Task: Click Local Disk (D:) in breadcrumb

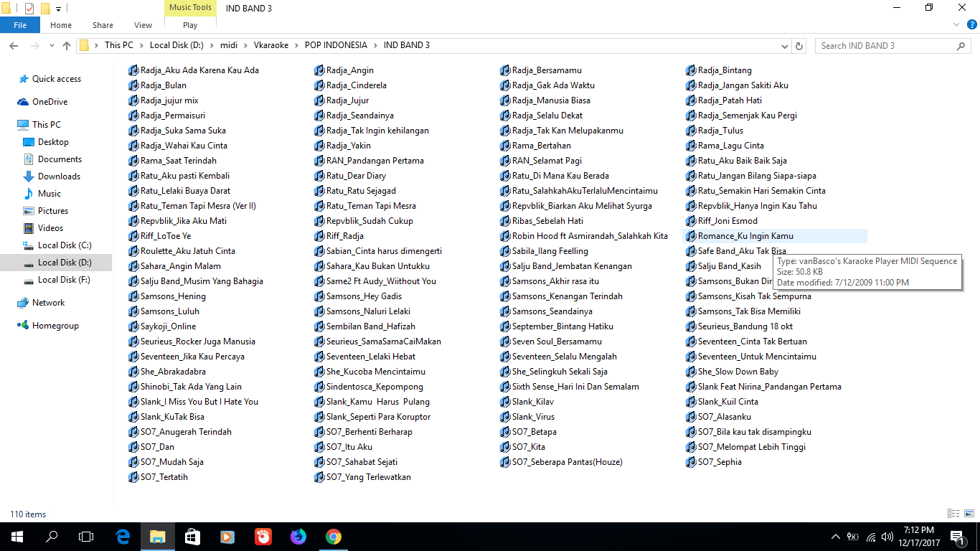Action: click(176, 45)
